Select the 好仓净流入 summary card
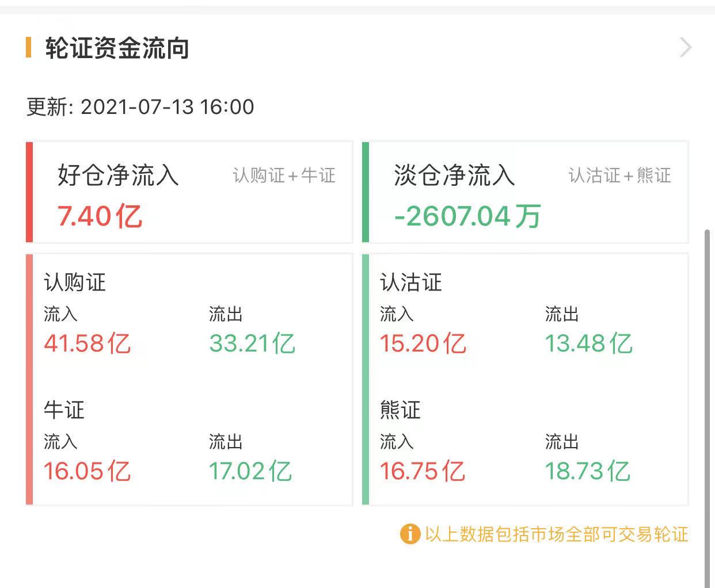The height and width of the screenshot is (588, 715). tap(190, 192)
